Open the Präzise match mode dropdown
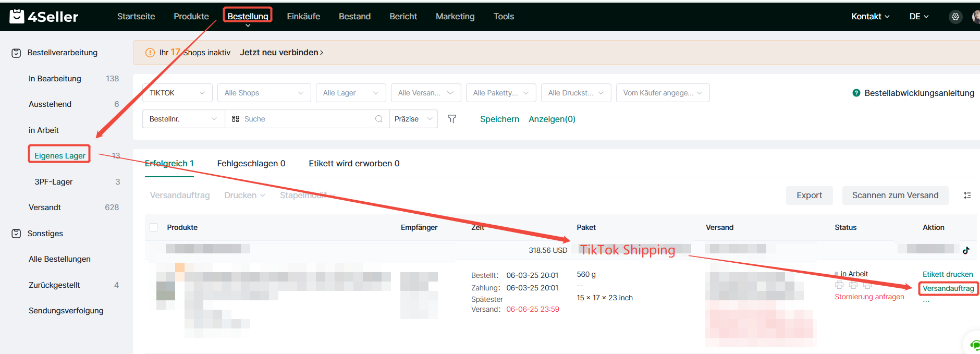Image resolution: width=980 pixels, height=354 pixels. tap(414, 119)
